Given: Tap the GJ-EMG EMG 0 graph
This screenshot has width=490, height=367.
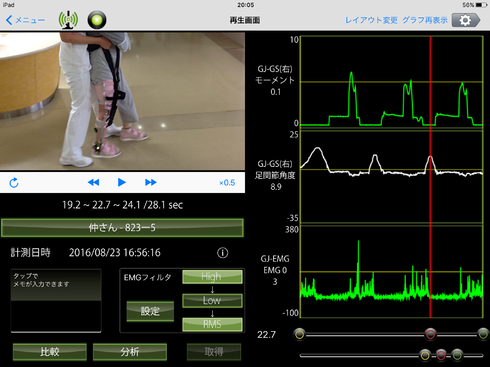Looking at the screenshot, I should [x=392, y=272].
